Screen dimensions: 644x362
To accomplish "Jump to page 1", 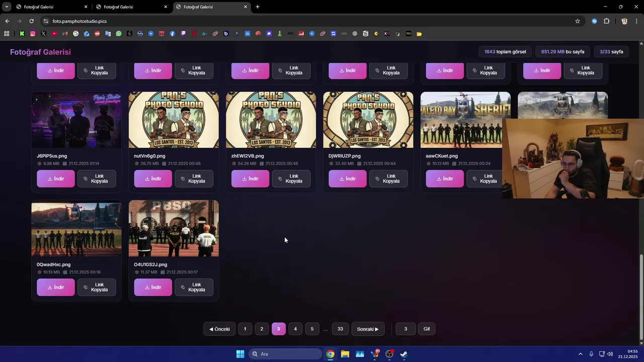I will (x=245, y=329).
